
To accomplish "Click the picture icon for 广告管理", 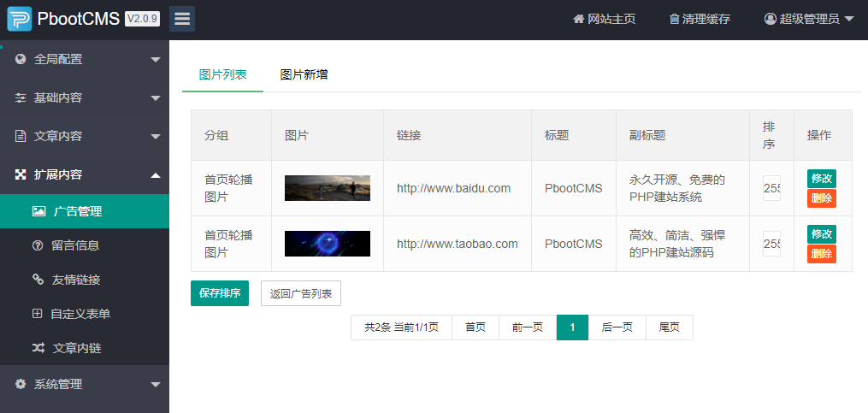I will tap(38, 211).
